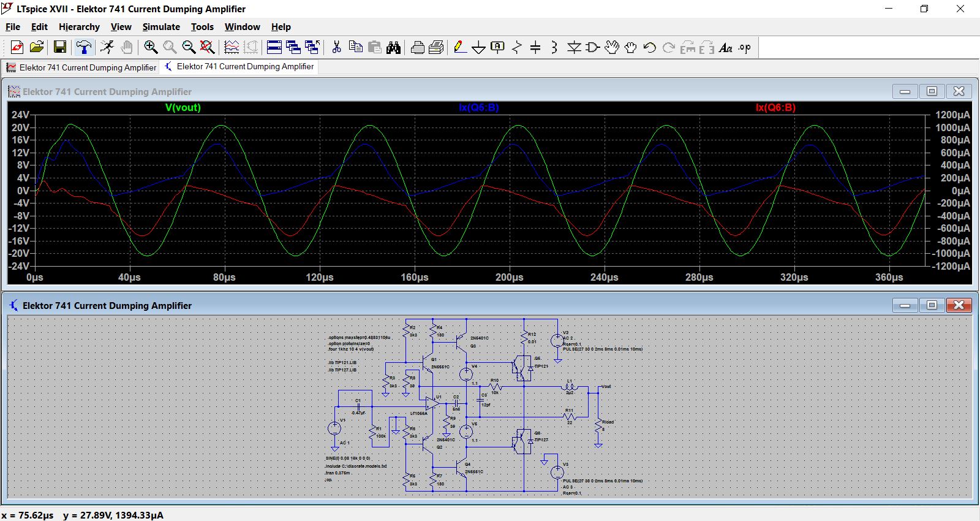The image size is (980, 521).
Task: Place a ground symbol
Action: coord(479,47)
